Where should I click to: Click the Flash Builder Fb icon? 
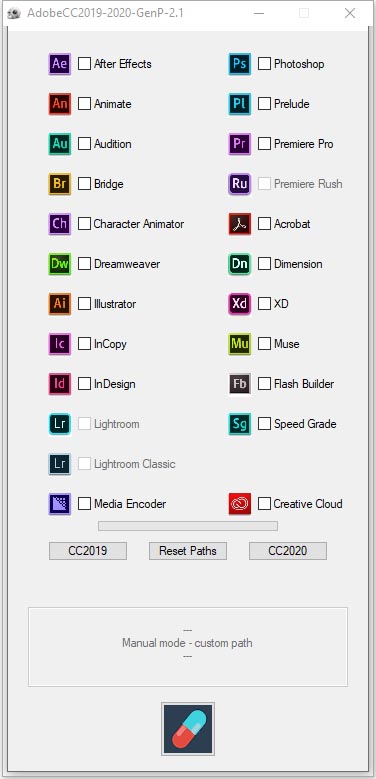(240, 384)
